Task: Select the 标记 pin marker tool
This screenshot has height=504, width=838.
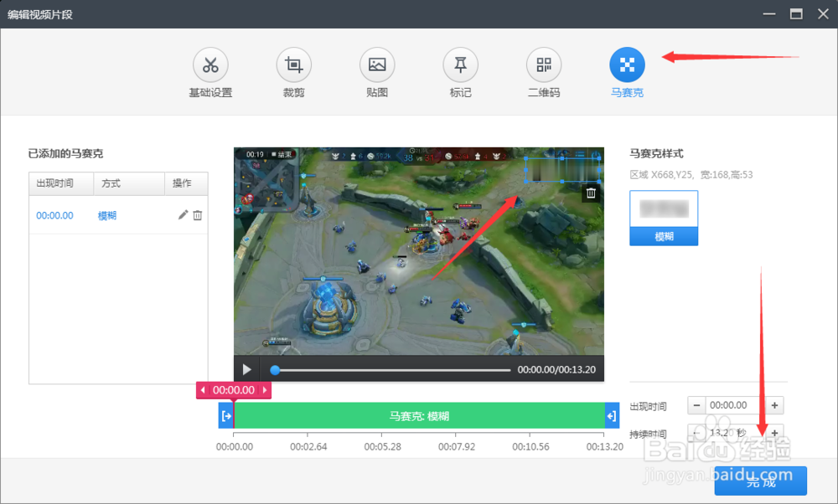Action: coord(461,65)
